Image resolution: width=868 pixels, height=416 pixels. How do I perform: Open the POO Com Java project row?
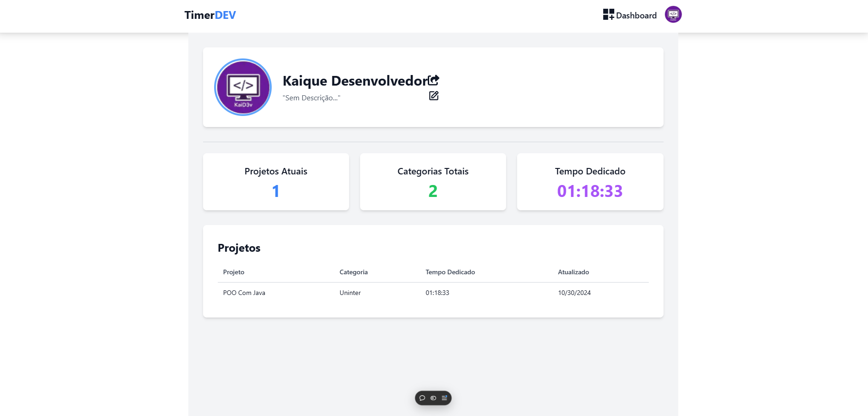coord(244,293)
